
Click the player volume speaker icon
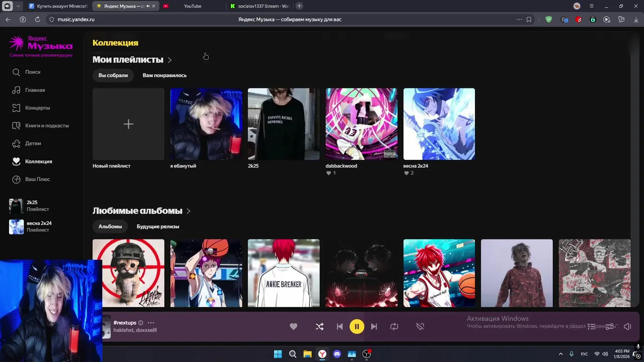point(627,326)
